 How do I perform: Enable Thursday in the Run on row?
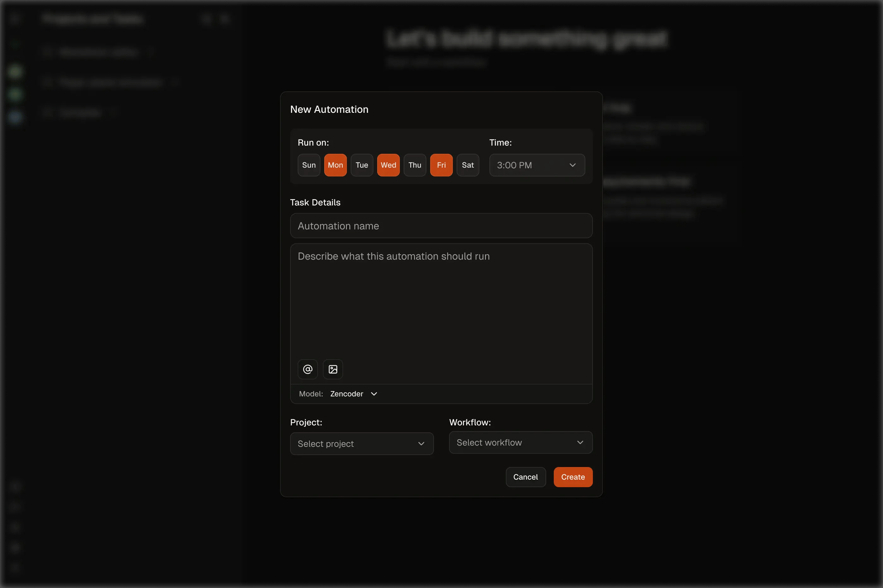click(x=415, y=165)
